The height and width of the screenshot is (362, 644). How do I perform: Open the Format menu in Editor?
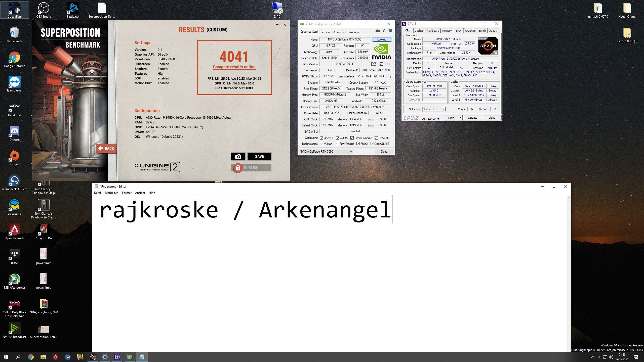point(127,193)
